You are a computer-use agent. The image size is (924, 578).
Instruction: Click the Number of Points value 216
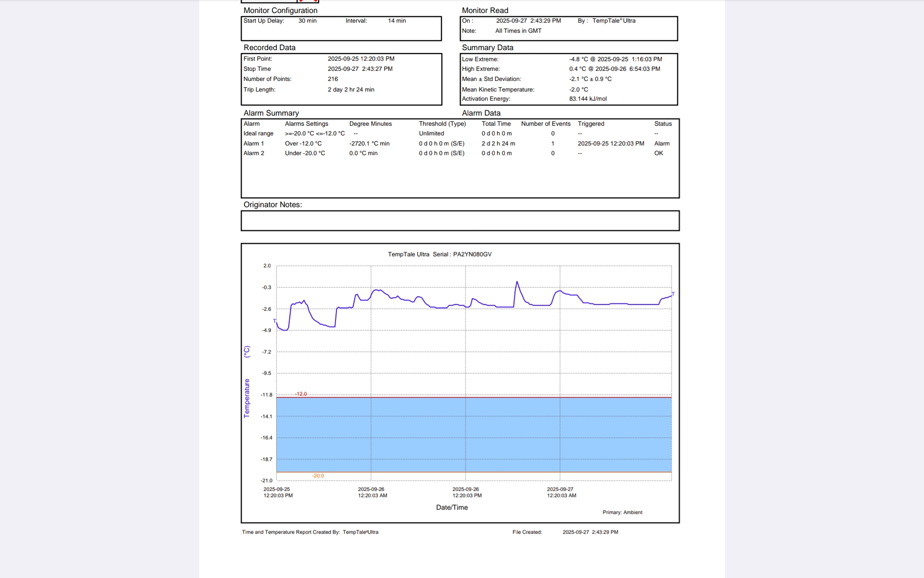[x=333, y=79]
